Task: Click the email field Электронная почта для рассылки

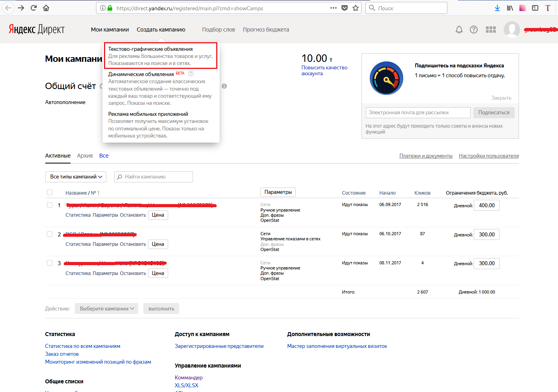Action: pos(418,113)
